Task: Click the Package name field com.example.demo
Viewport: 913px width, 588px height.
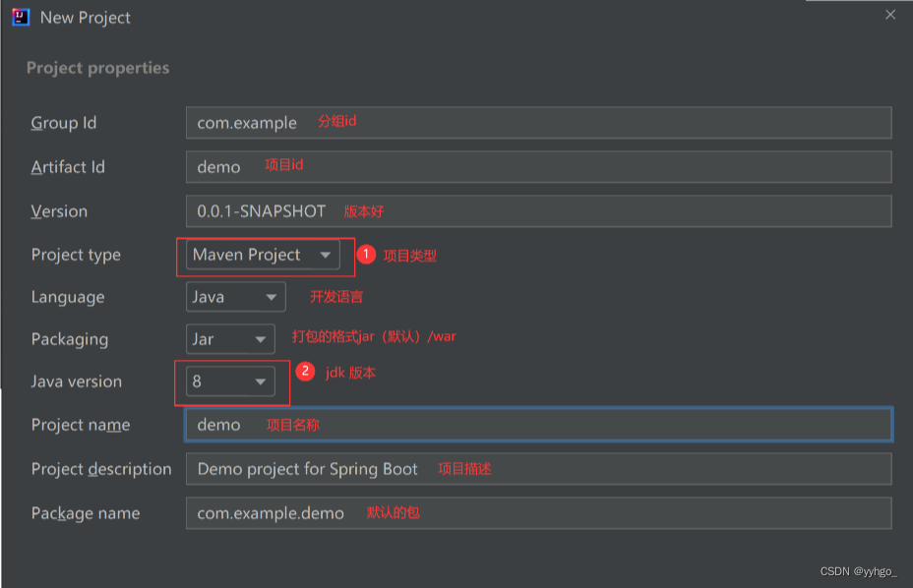Action: pos(537,513)
